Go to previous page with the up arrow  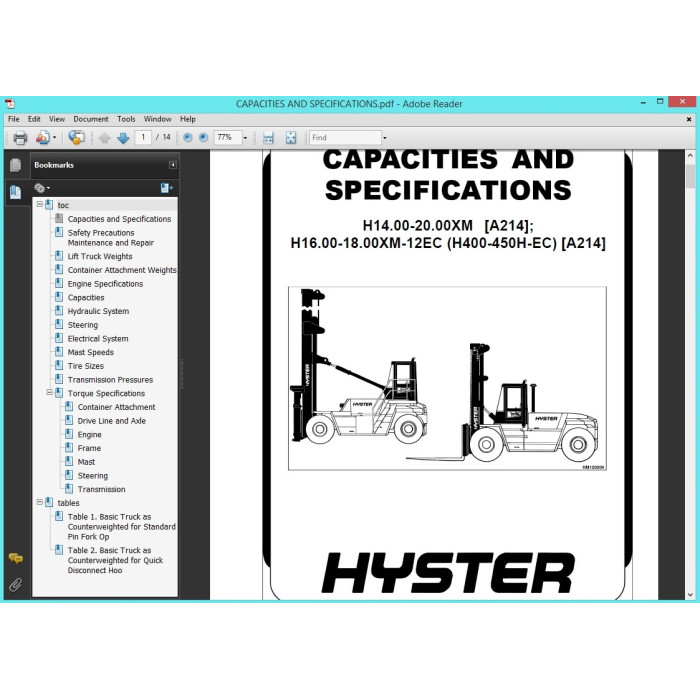click(x=104, y=138)
